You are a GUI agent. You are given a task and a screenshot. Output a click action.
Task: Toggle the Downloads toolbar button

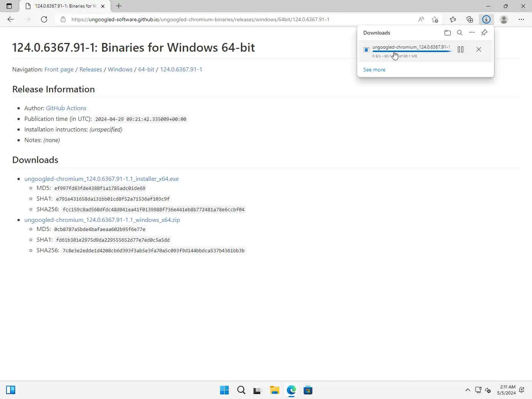coord(486,19)
